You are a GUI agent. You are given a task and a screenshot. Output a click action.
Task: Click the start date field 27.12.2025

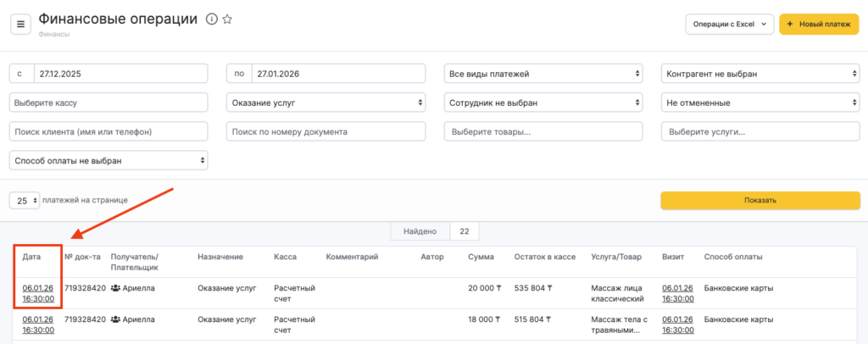120,74
